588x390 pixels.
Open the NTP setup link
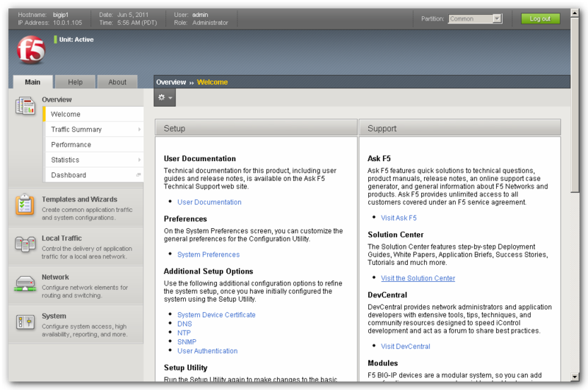tap(184, 333)
